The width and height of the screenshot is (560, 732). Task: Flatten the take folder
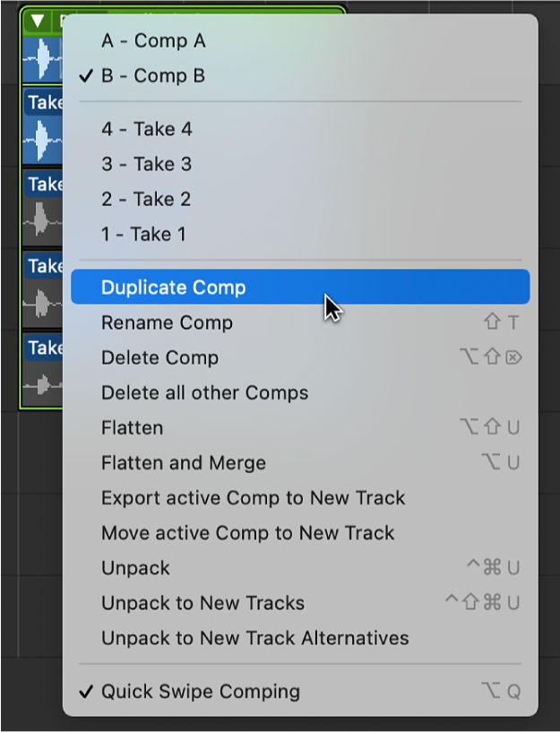tap(132, 427)
